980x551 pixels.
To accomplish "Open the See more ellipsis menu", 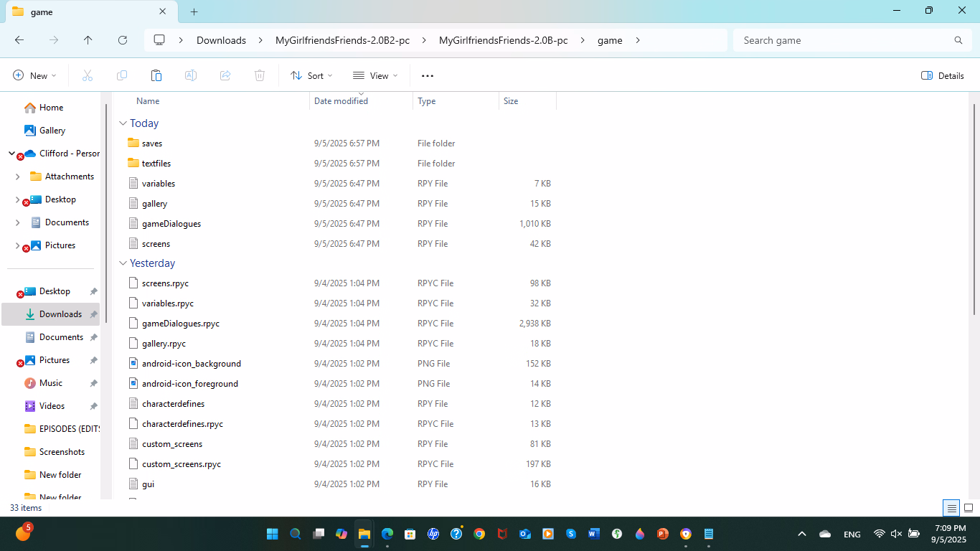I will [x=428, y=75].
